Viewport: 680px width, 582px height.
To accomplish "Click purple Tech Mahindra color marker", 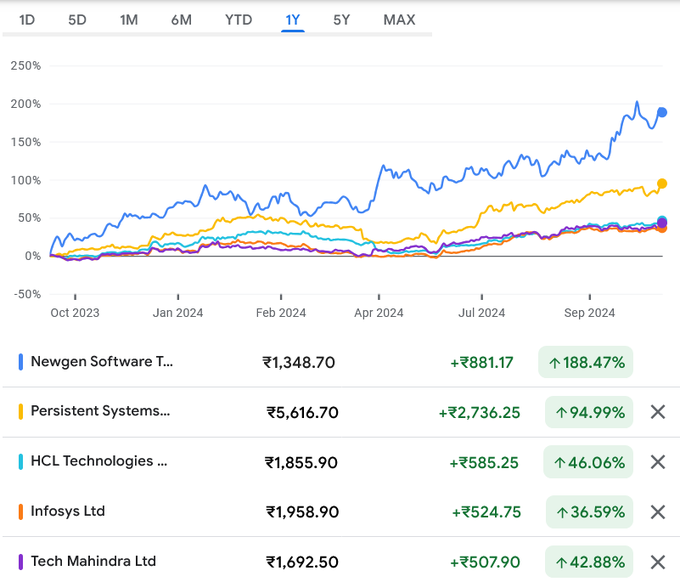I will 20,562.
